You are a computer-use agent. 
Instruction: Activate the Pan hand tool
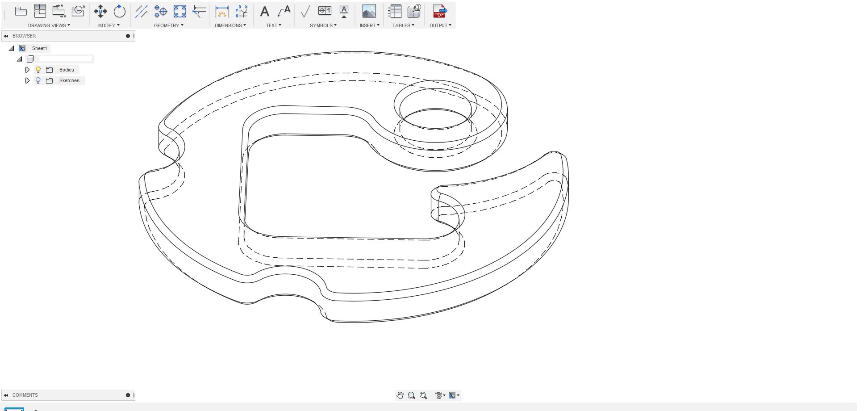(400, 395)
